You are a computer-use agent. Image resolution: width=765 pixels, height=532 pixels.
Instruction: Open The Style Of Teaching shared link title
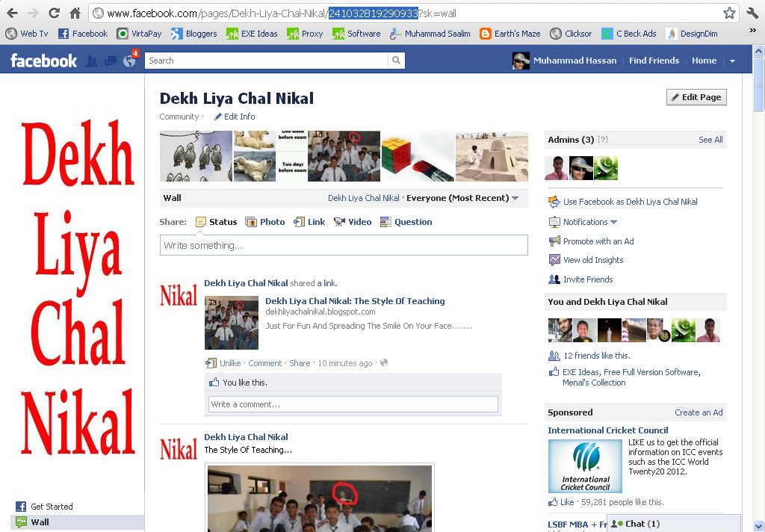coord(355,301)
